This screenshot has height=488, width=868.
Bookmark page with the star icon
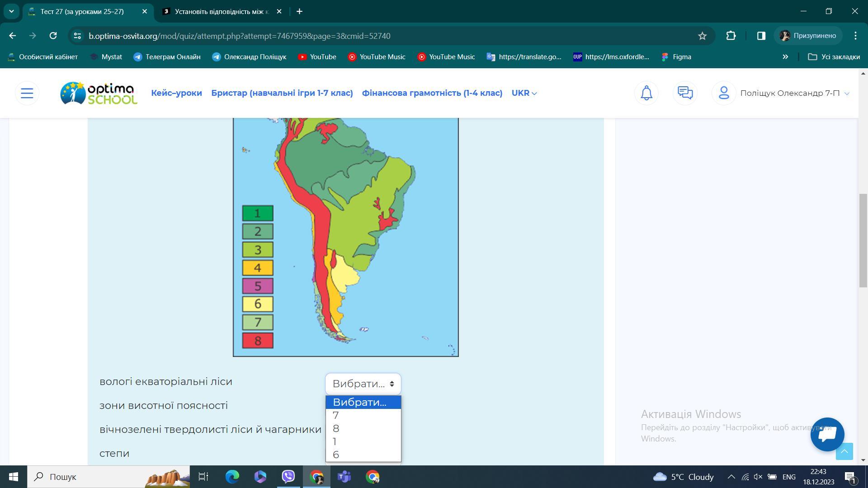(x=702, y=36)
